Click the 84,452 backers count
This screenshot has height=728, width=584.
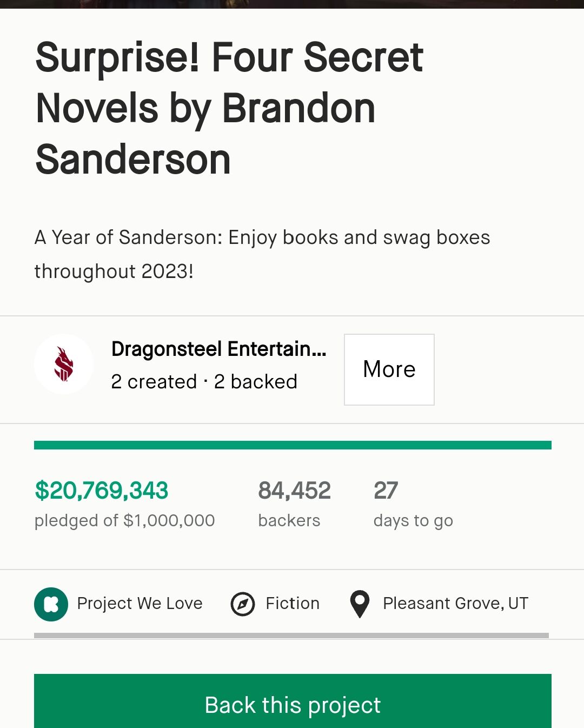pyautogui.click(x=294, y=491)
